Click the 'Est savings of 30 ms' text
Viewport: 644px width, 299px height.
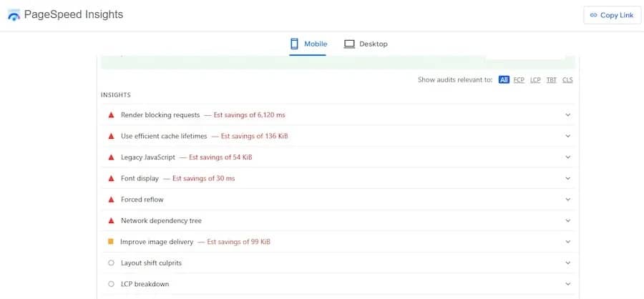(204, 178)
